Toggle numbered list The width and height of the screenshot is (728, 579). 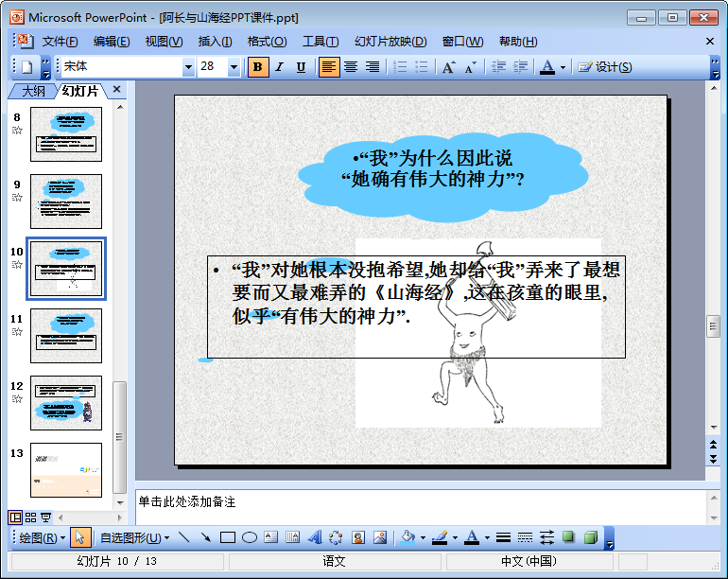[400, 67]
